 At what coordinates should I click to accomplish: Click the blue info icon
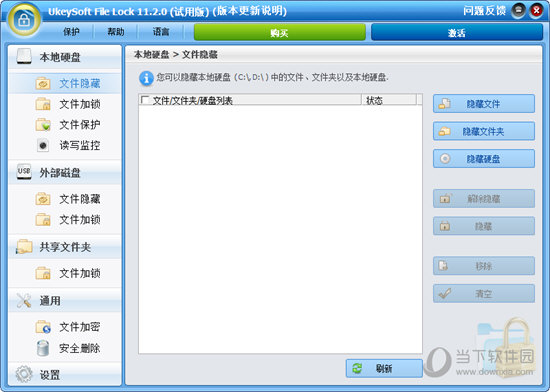(x=146, y=78)
